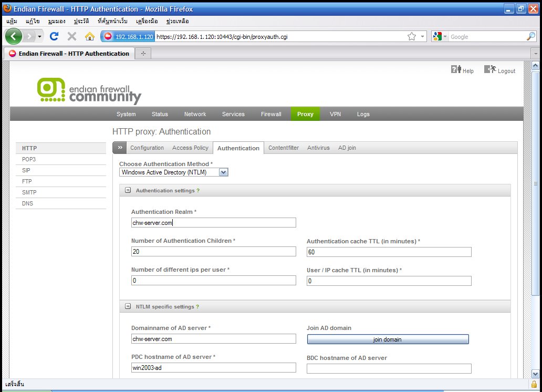542x392 pixels.
Task: Open the list all tabs dropdown
Action: tap(536, 54)
